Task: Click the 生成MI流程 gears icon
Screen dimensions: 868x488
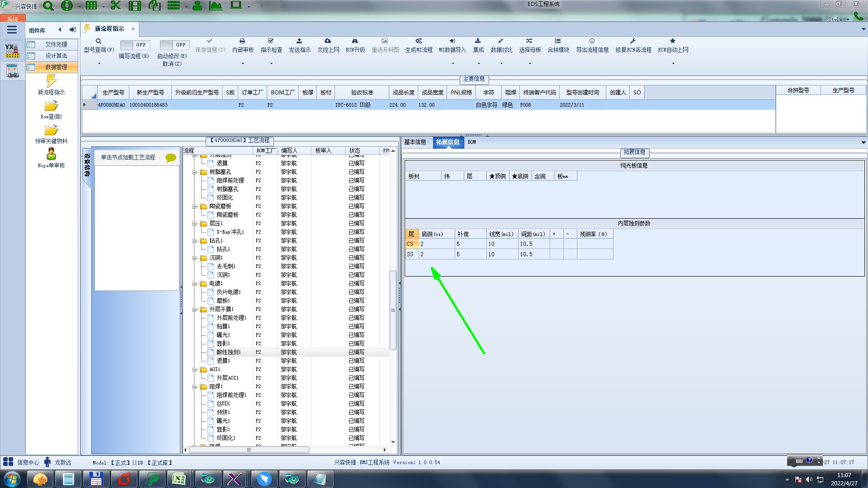Action: click(419, 41)
